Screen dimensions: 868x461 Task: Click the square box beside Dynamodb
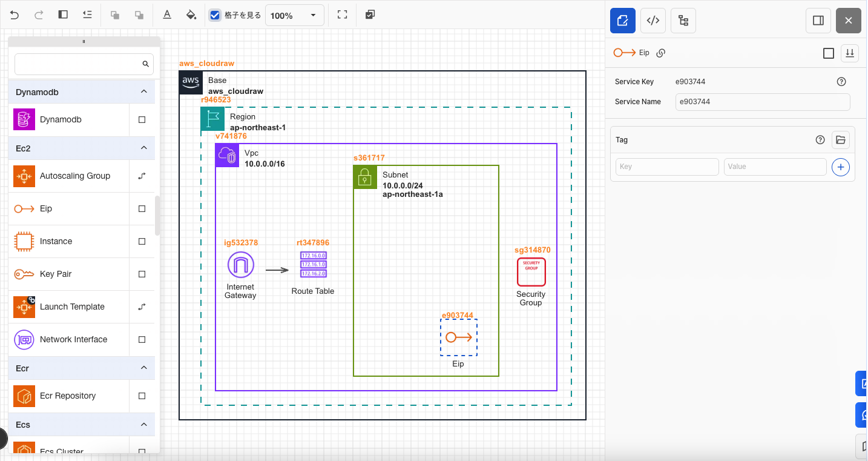142,120
